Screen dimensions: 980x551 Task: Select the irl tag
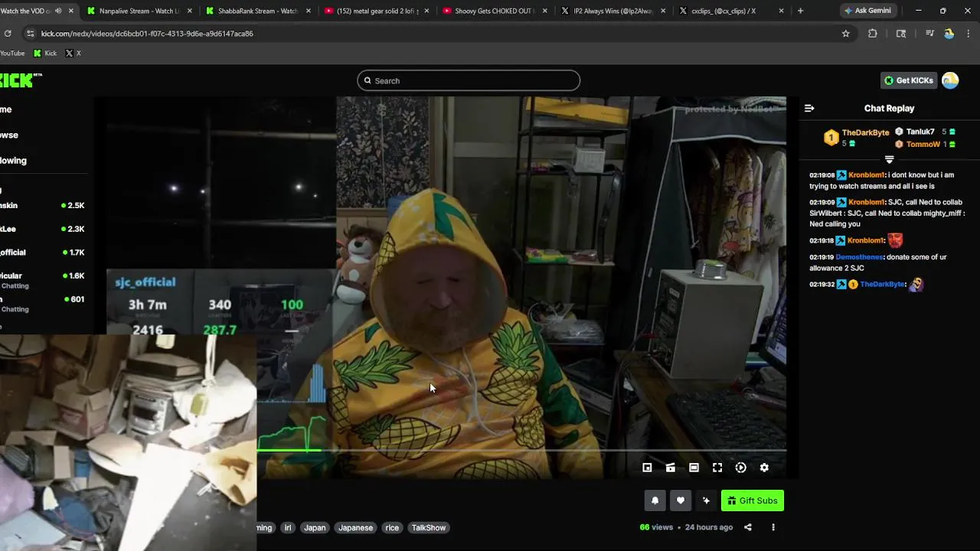pyautogui.click(x=288, y=527)
